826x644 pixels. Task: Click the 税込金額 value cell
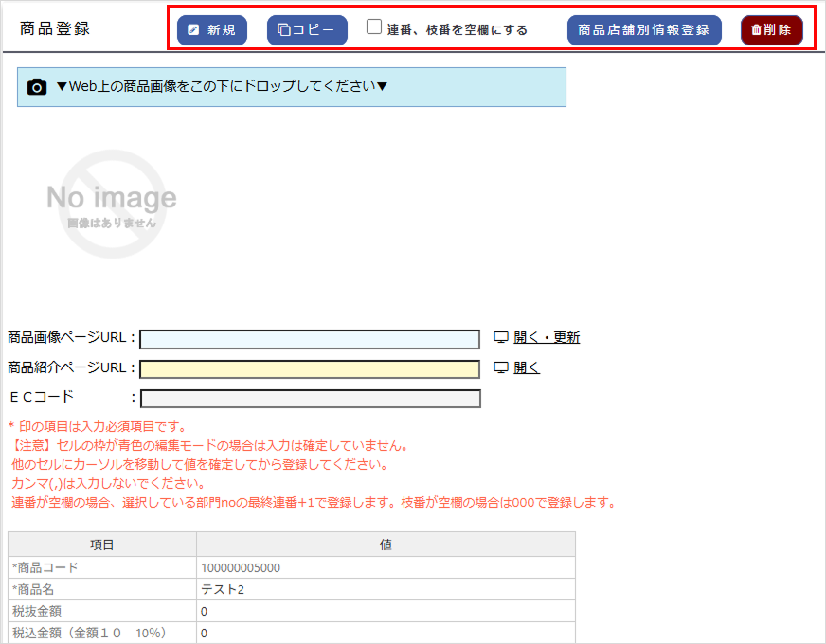[386, 633]
